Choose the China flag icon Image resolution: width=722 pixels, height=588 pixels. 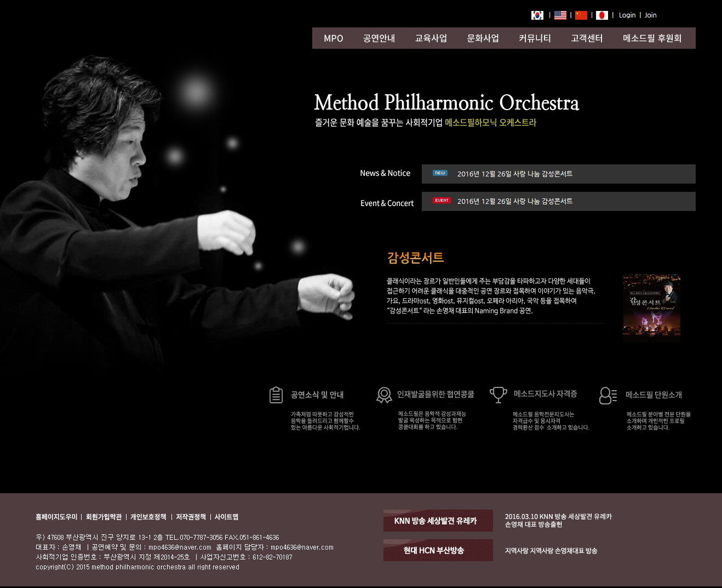[x=581, y=15]
